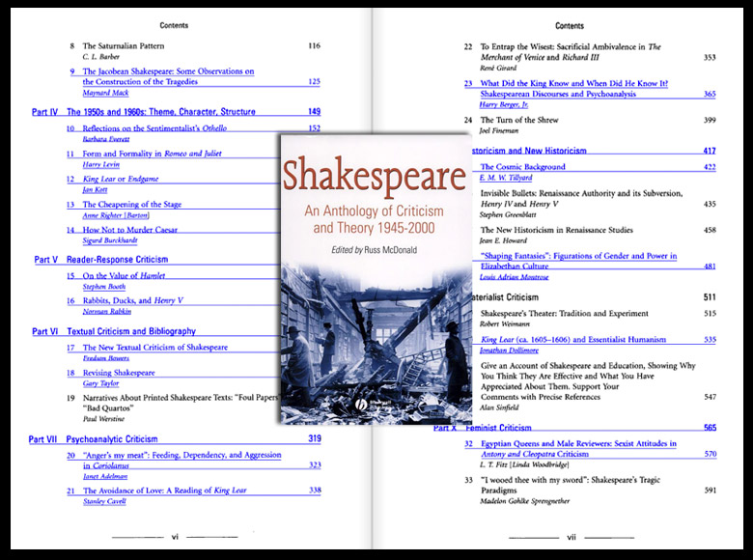This screenshot has width=753, height=560.
Task: Open "The Cheapening of the Stage" chapter
Action: [x=145, y=205]
